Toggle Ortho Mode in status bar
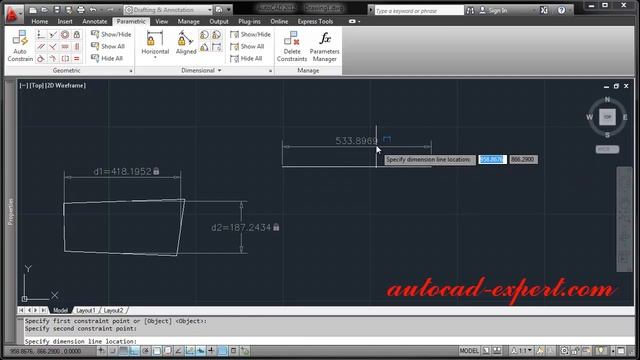Screen dimensions: 640x360 click(135, 351)
